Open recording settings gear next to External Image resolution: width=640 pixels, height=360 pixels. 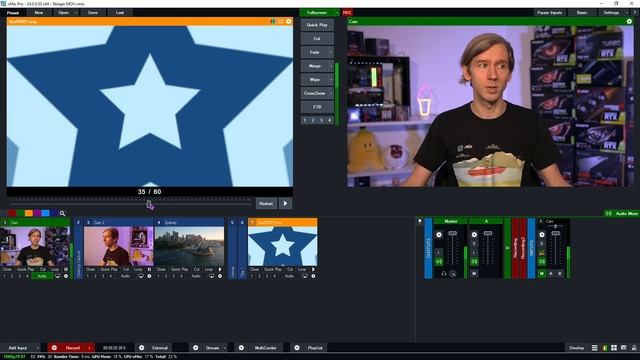coord(141,348)
